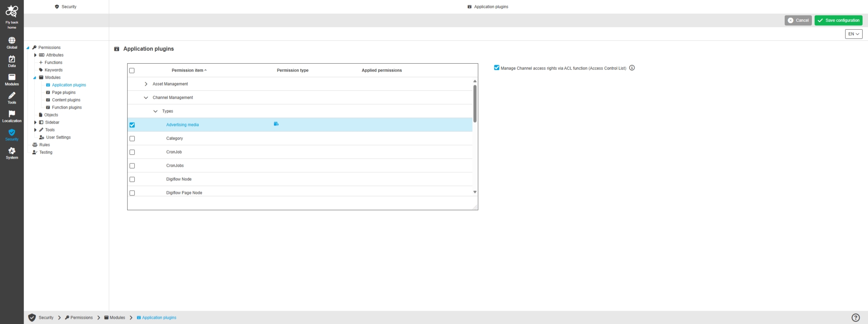Click the permission table vertical scrollbar
This screenshot has width=868, height=324.
(475, 104)
